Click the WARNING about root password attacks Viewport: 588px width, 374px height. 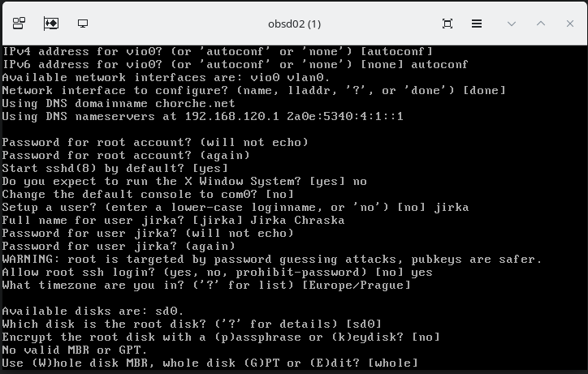[x=271, y=259]
